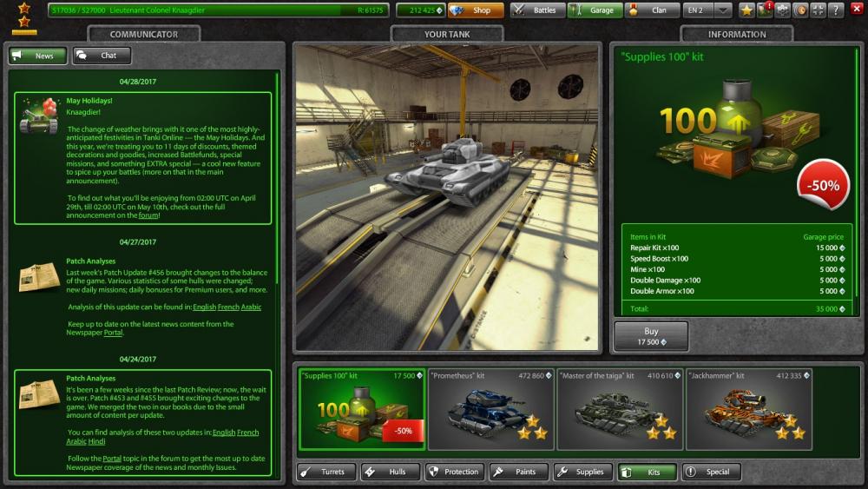The image size is (868, 489).
Task: Show the Paints garage category
Action: coord(519,472)
